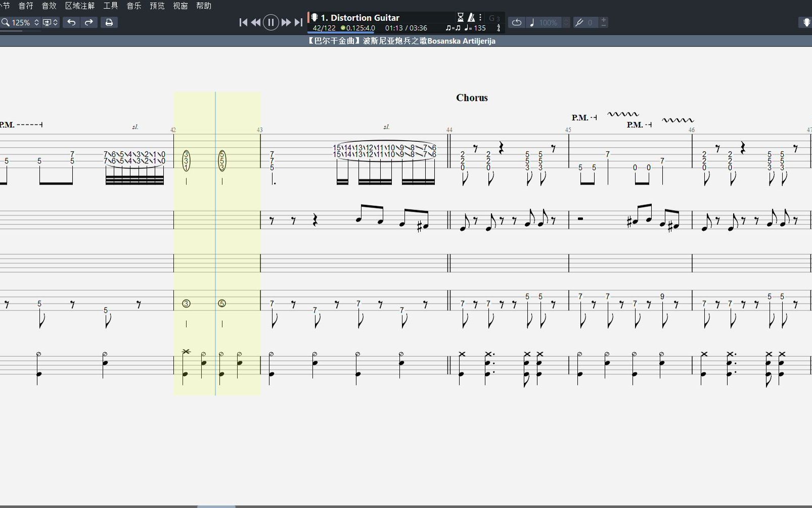Viewport: 812px width, 508px height.
Task: Click the sl. slide marking above bar 43
Action: coord(386,127)
